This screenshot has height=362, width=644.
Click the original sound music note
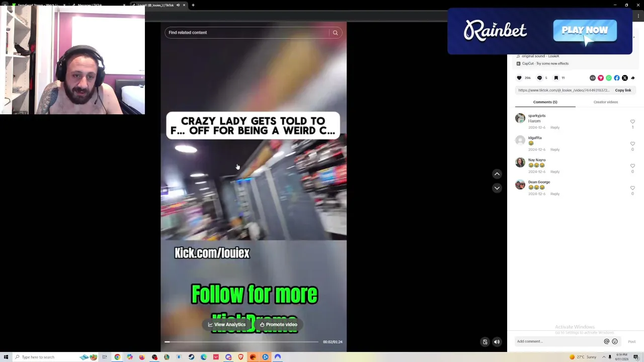coord(518,56)
